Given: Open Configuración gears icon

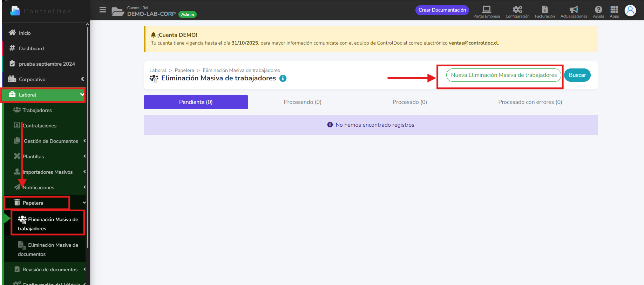Looking at the screenshot, I should tap(517, 9).
